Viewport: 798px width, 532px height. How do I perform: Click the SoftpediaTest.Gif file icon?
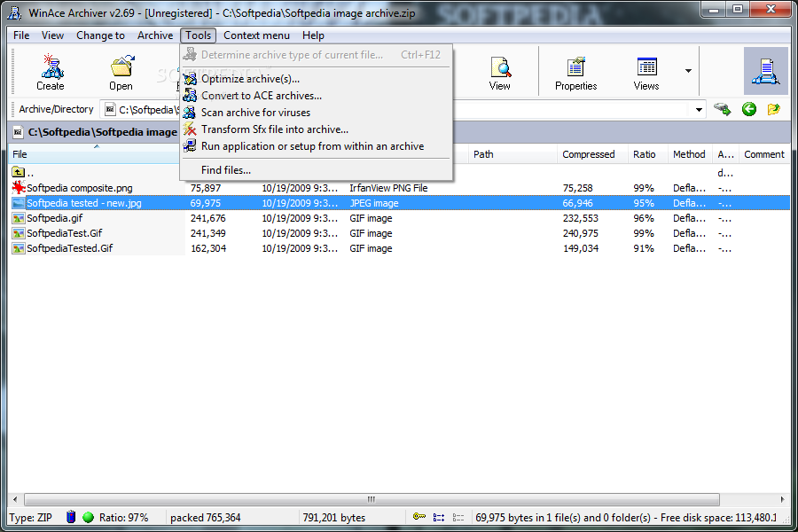pos(19,233)
